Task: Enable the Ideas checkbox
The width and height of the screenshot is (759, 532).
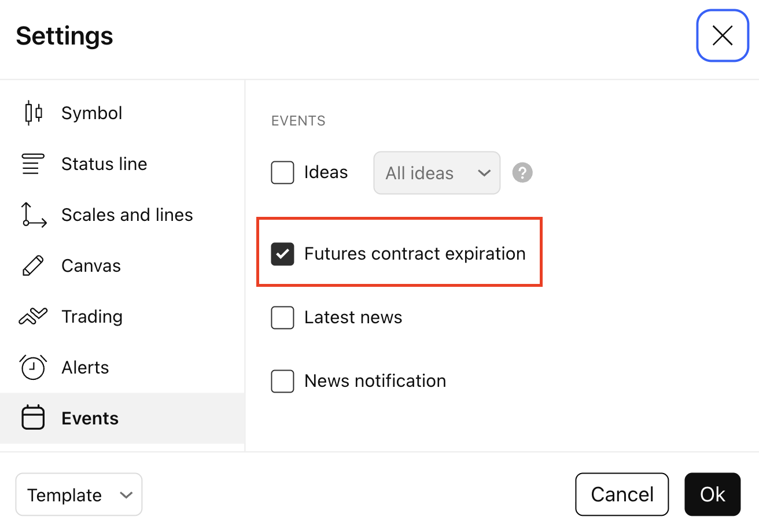Action: point(282,172)
